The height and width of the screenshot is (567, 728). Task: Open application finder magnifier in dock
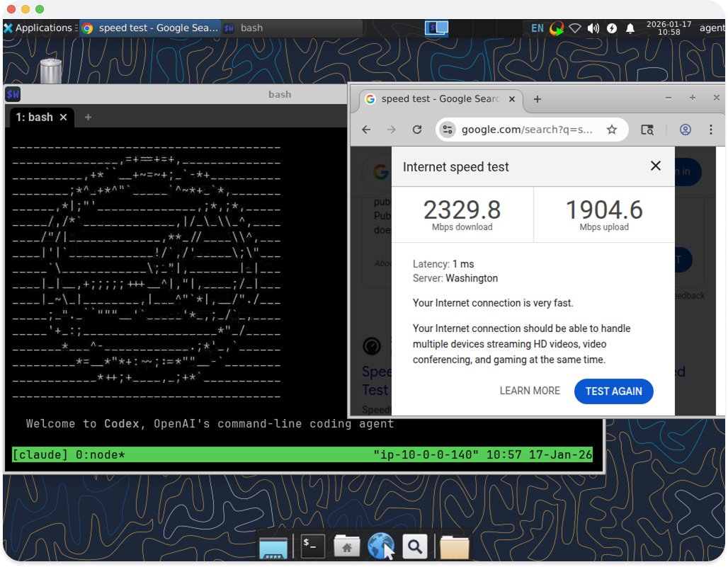(415, 546)
